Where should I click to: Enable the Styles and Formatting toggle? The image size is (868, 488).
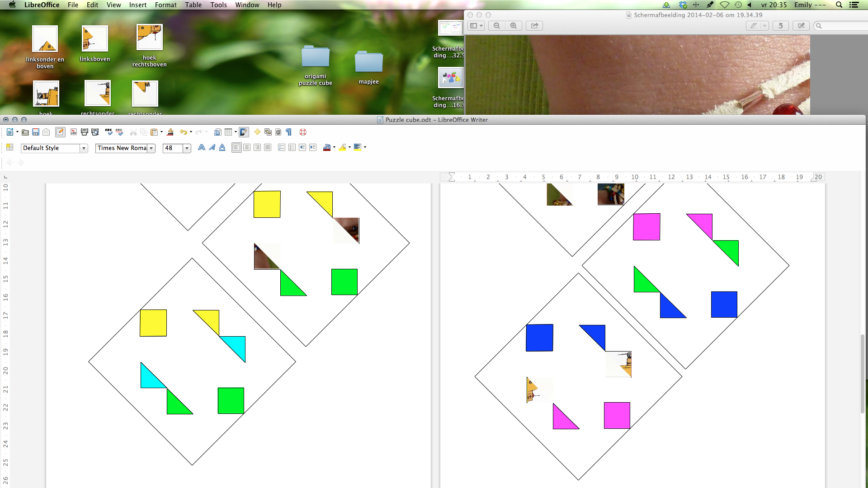pos(9,147)
